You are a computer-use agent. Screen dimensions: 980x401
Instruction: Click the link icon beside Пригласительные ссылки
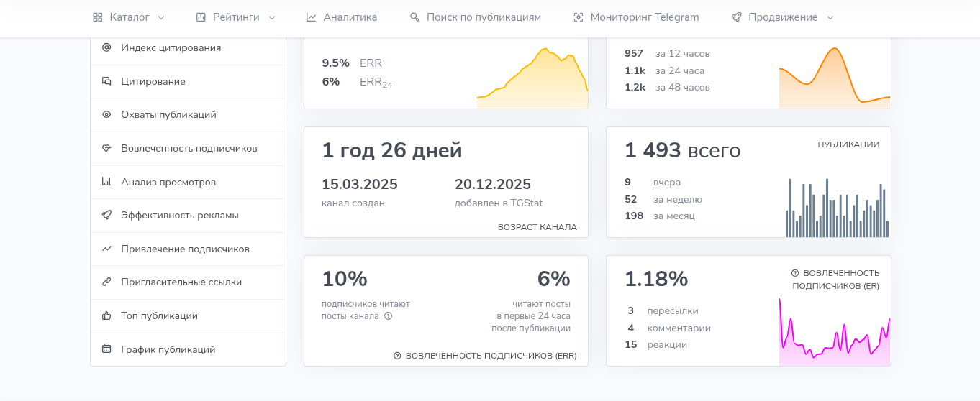[106, 282]
